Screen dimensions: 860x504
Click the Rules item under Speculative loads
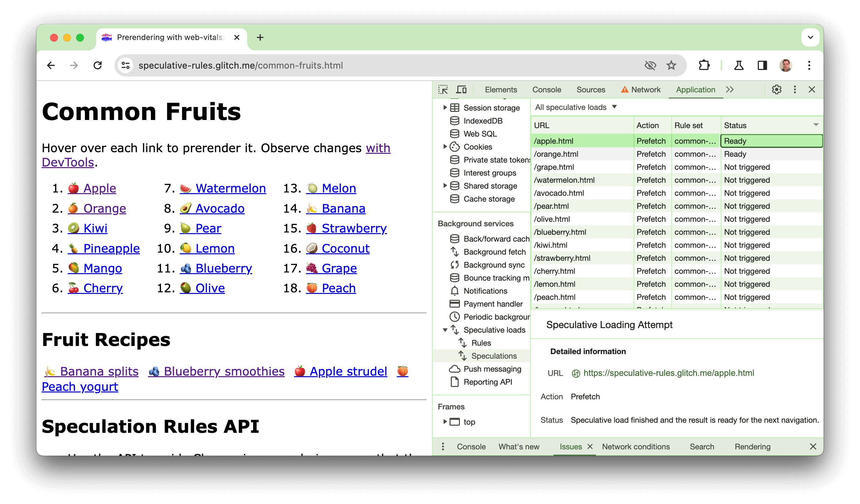coord(480,343)
